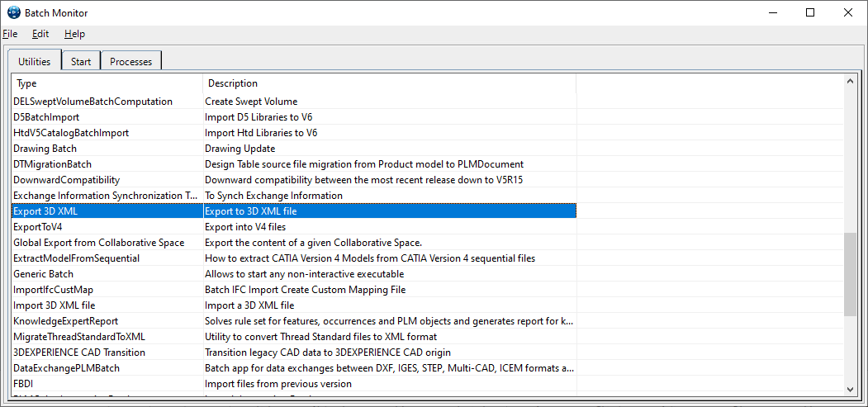Select the DELSweptVolumeBatchComputation row
The height and width of the screenshot is (407, 868).
(x=294, y=102)
